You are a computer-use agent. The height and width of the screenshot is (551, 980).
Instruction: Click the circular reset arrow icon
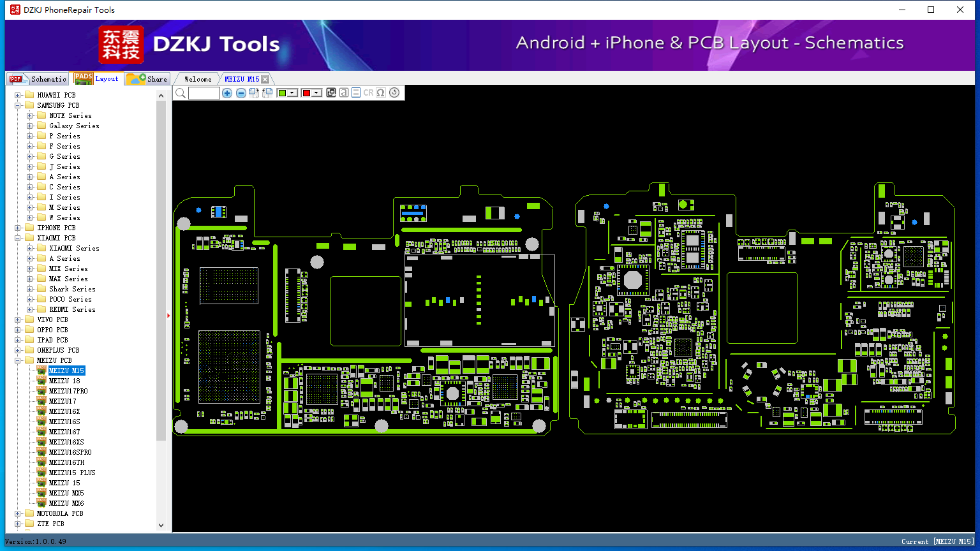394,93
